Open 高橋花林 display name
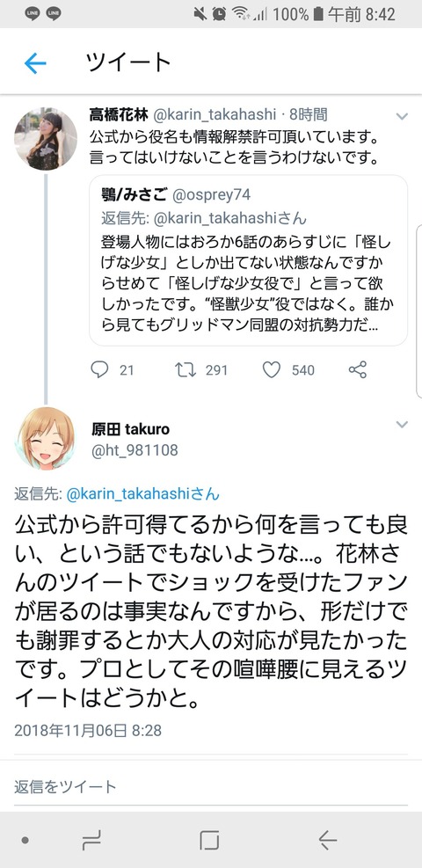Image resolution: width=422 pixels, height=868 pixels. [x=119, y=114]
